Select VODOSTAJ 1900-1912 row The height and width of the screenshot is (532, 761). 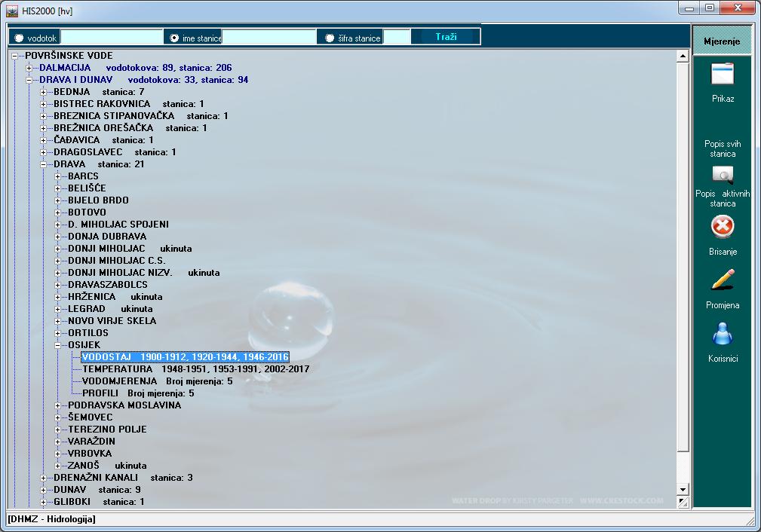pos(186,357)
